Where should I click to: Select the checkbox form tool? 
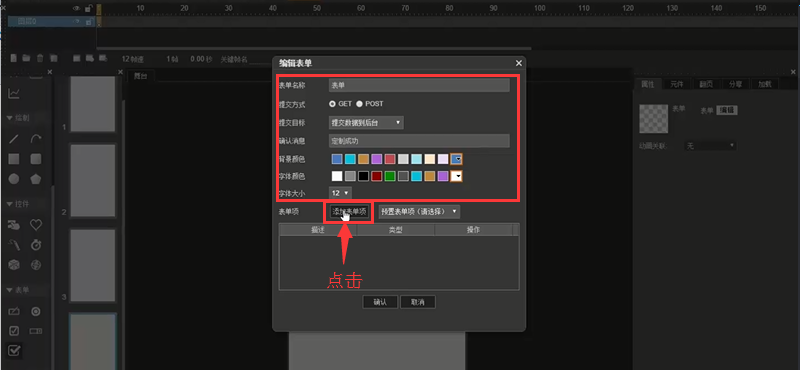click(14, 331)
